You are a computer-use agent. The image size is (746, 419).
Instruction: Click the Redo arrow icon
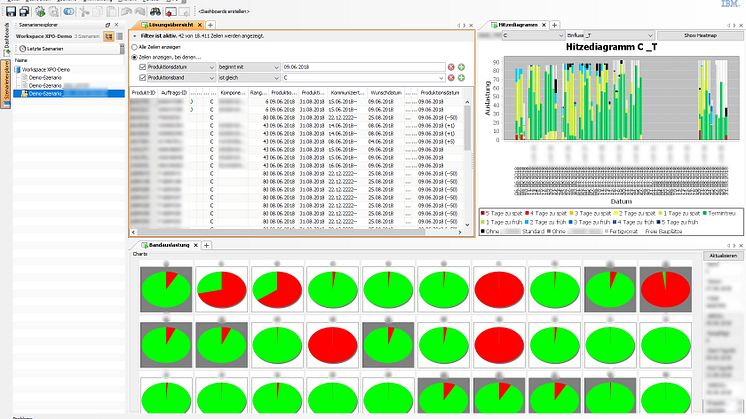click(140, 11)
